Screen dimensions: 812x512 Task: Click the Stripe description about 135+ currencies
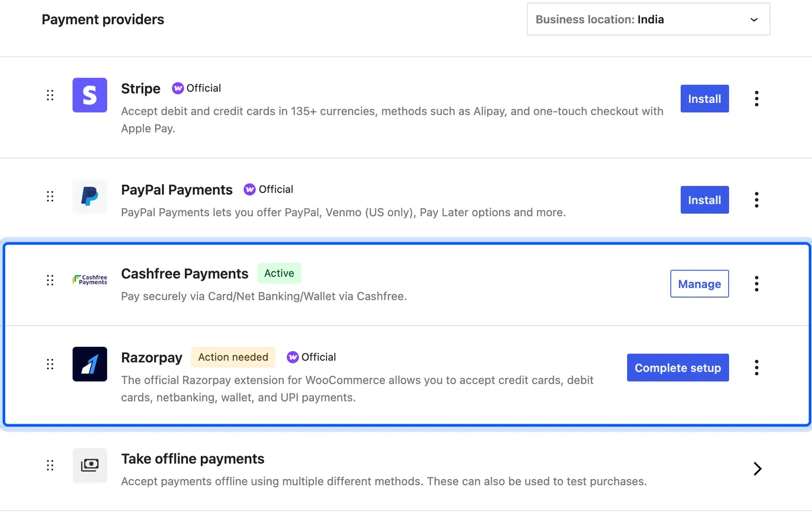[x=392, y=120]
